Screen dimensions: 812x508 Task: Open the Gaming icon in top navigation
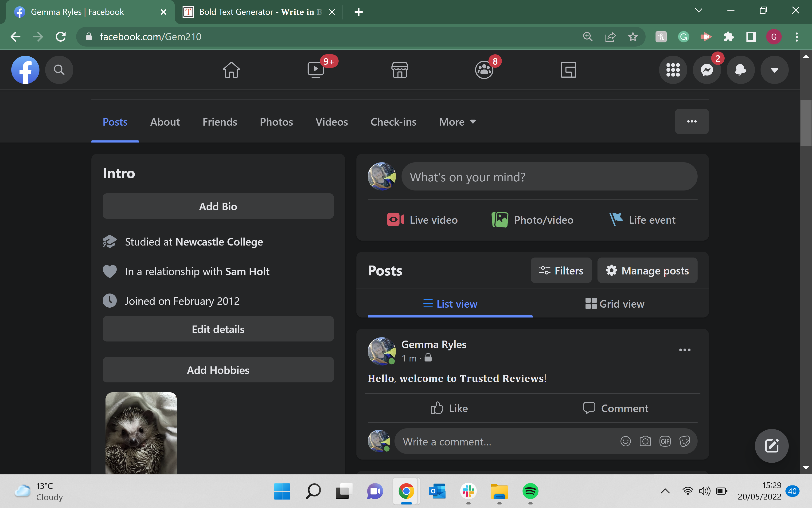pos(568,70)
